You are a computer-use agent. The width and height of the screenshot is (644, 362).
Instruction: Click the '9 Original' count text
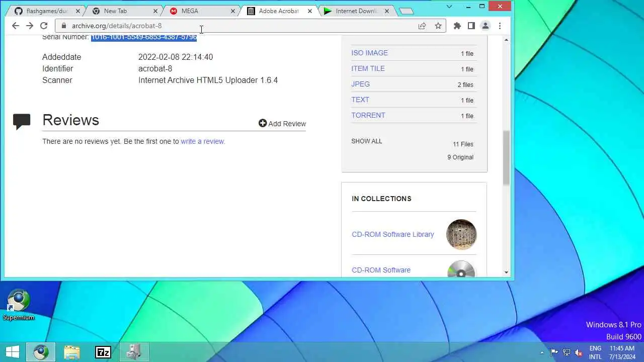pyautogui.click(x=460, y=157)
